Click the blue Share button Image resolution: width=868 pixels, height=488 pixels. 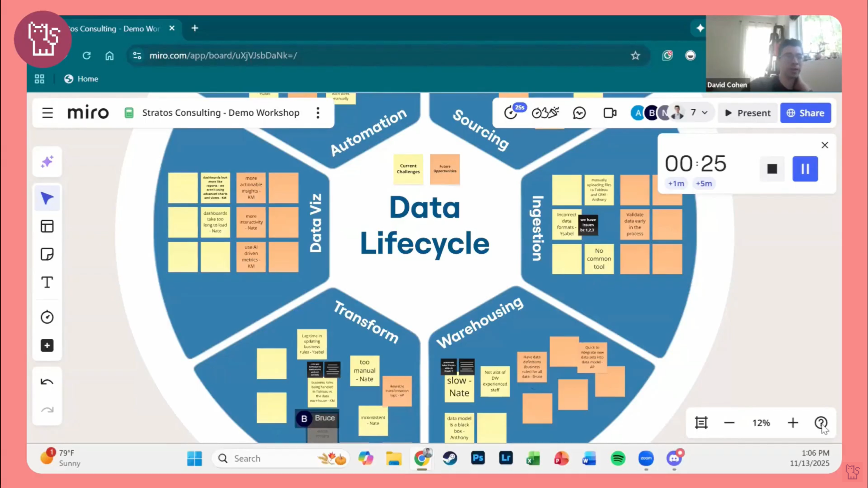806,113
